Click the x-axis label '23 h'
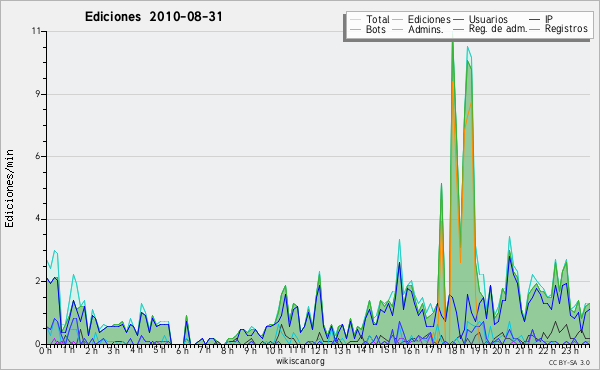600x370 pixels. [571, 350]
